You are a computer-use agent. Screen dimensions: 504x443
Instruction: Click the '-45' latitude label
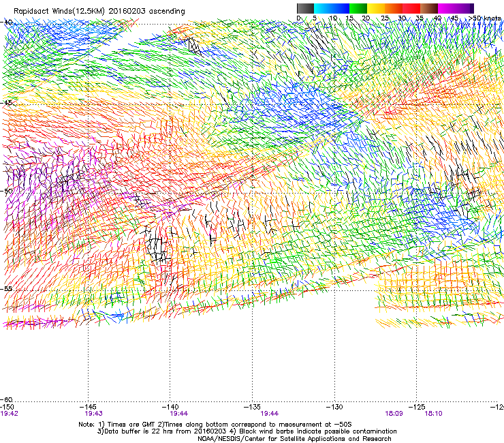pyautogui.click(x=6, y=103)
